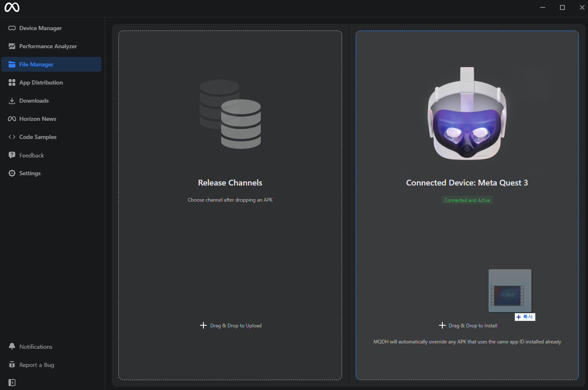
Task: Collapse the sidebar panel
Action: point(12,383)
